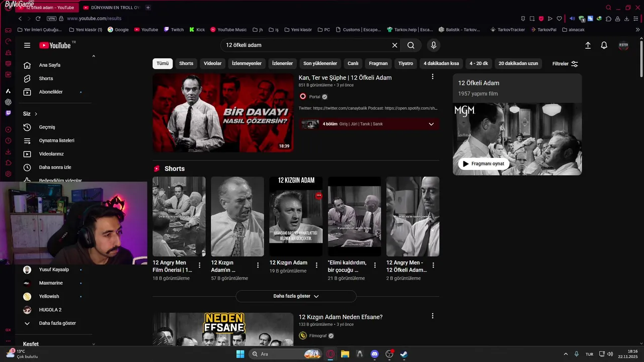
Task: Open browser downloads arrow in toolbar
Action: [x=627, y=19]
